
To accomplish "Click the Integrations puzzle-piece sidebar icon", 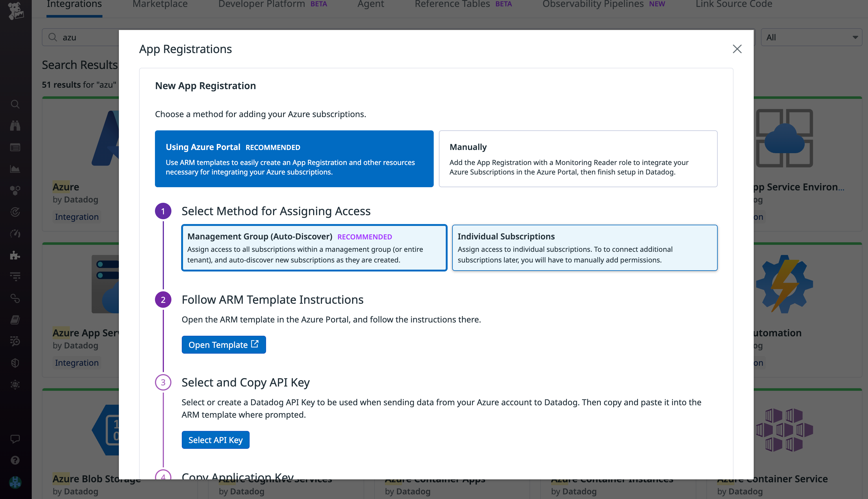I will click(15, 255).
